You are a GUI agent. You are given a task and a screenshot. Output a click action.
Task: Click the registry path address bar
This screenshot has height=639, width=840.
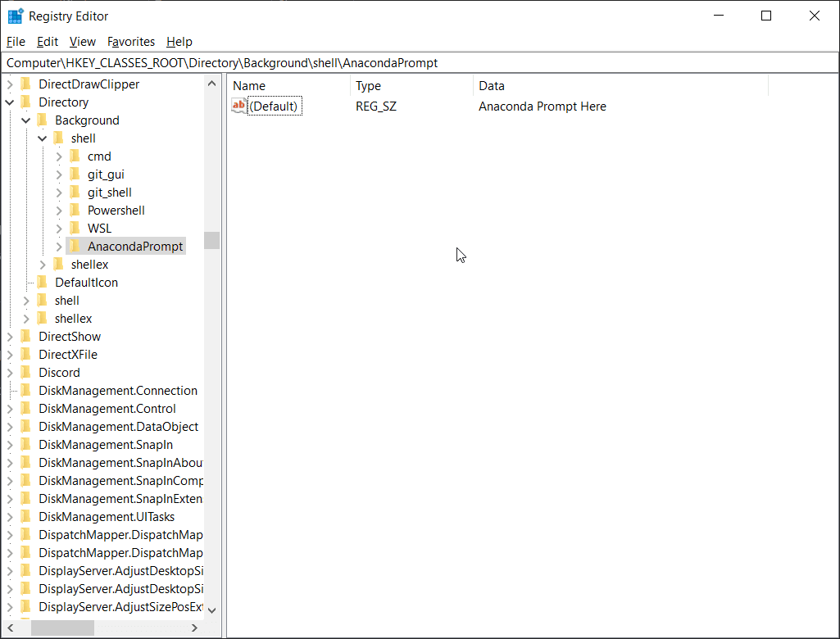(x=410, y=63)
